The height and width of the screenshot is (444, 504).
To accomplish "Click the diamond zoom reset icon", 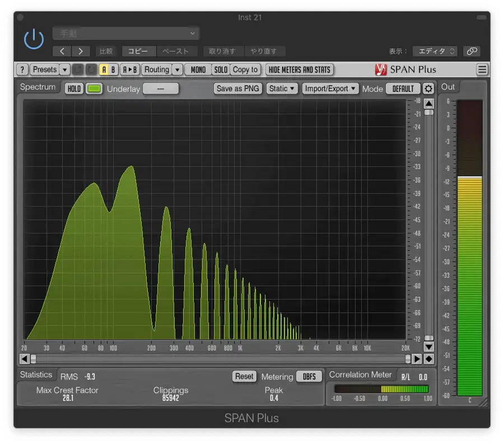I will (429, 359).
